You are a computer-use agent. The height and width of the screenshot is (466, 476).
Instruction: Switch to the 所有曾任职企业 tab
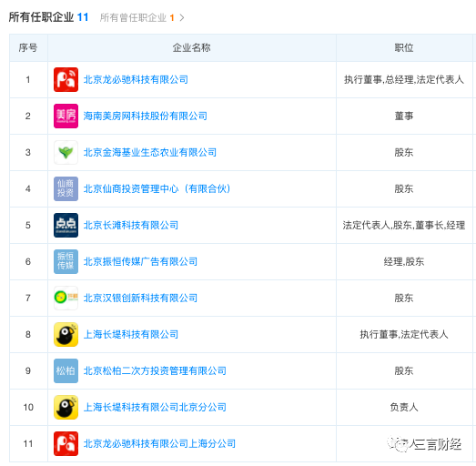tap(137, 17)
